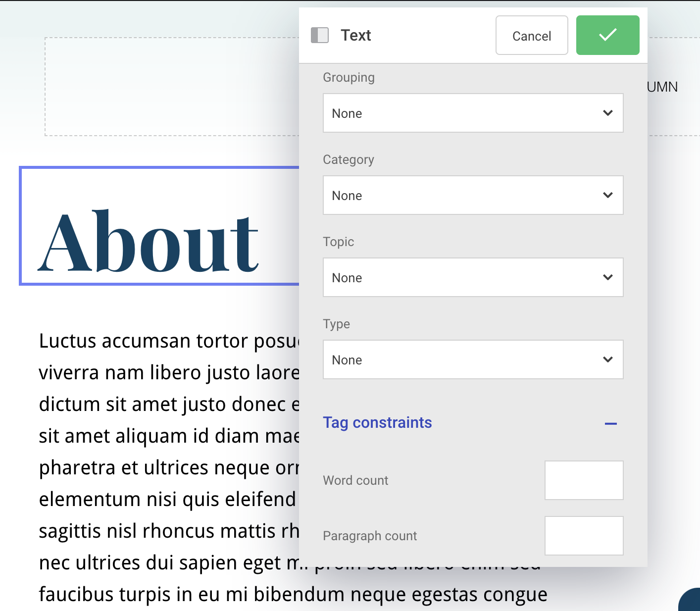Click the 'Topic' field label
Screen dimensions: 700x611
click(339, 242)
